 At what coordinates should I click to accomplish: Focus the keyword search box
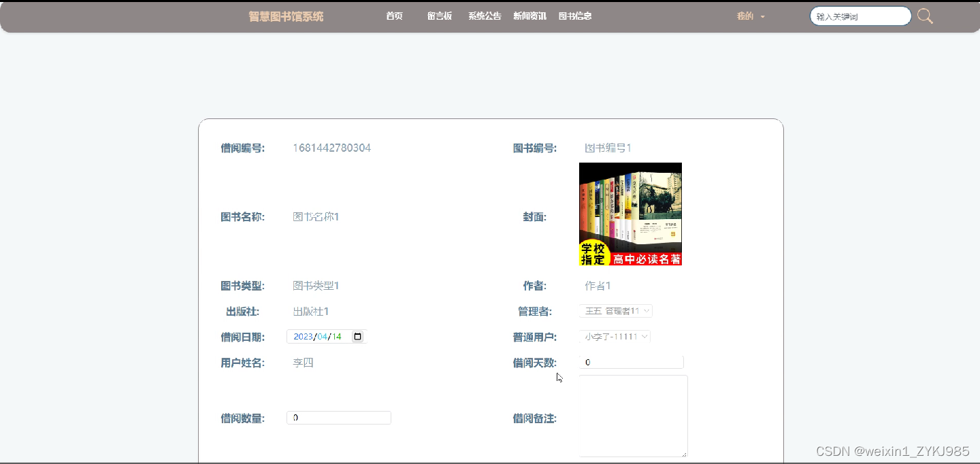[x=860, y=16]
